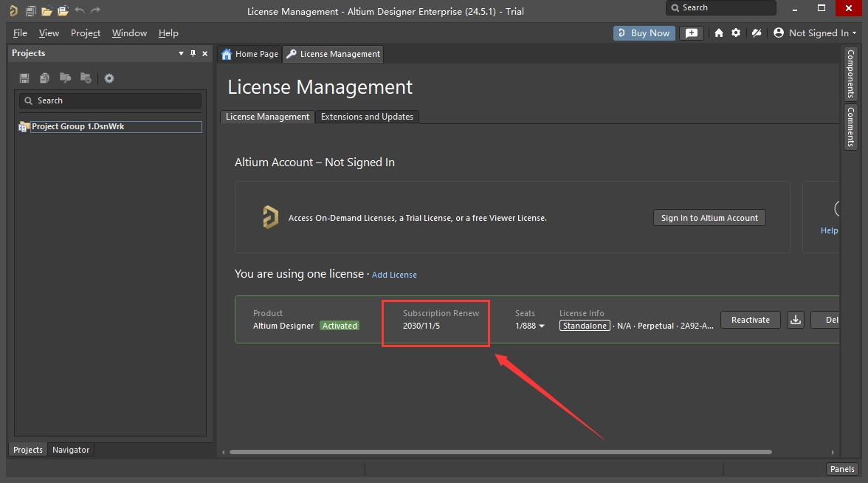Click the save license file download icon
868x483 pixels.
pyautogui.click(x=796, y=320)
